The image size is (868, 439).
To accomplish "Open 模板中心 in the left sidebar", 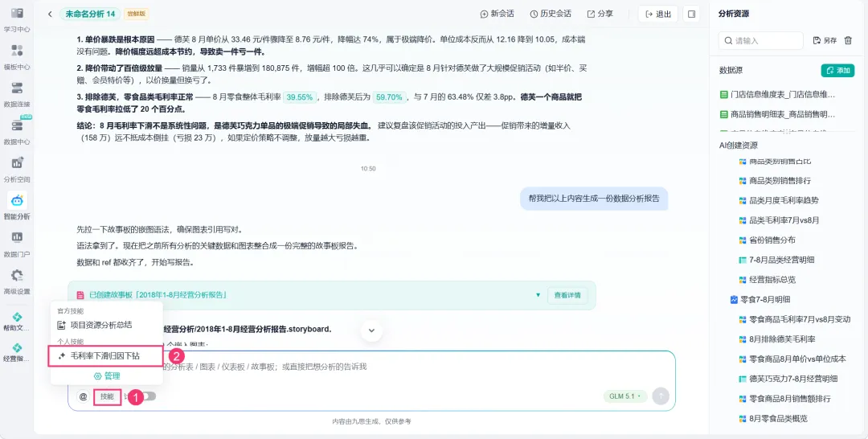I will click(x=17, y=58).
